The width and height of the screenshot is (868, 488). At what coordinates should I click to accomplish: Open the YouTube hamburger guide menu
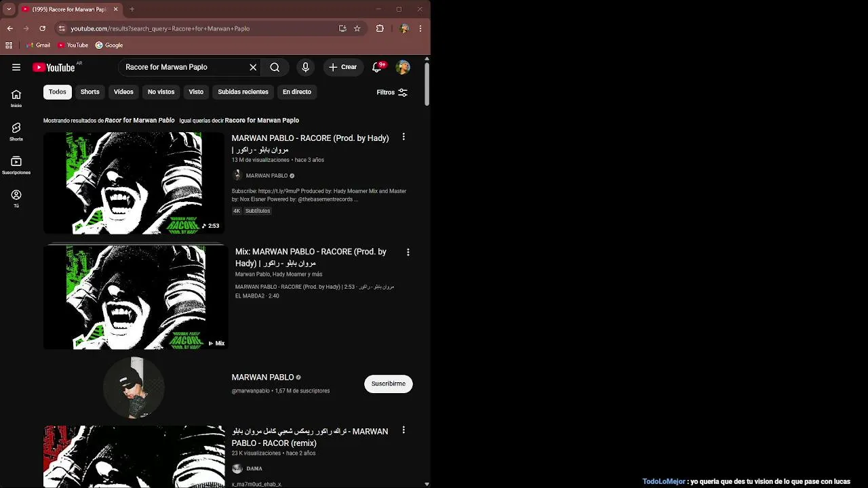tap(16, 67)
